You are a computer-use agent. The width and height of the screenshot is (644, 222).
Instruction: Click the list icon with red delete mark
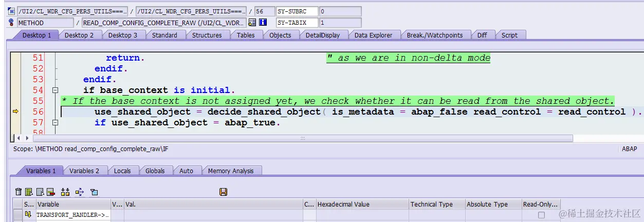tap(50, 192)
